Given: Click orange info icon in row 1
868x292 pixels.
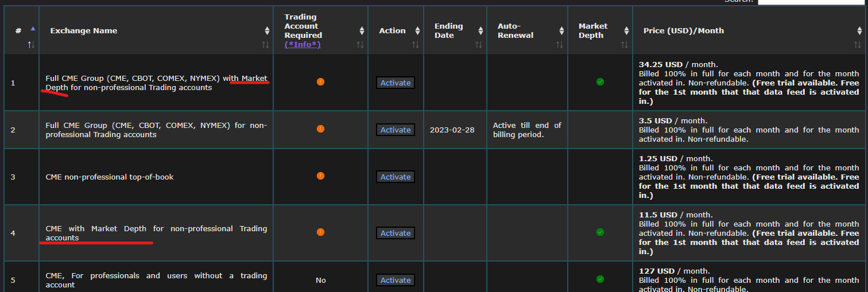Looking at the screenshot, I should 320,81.
